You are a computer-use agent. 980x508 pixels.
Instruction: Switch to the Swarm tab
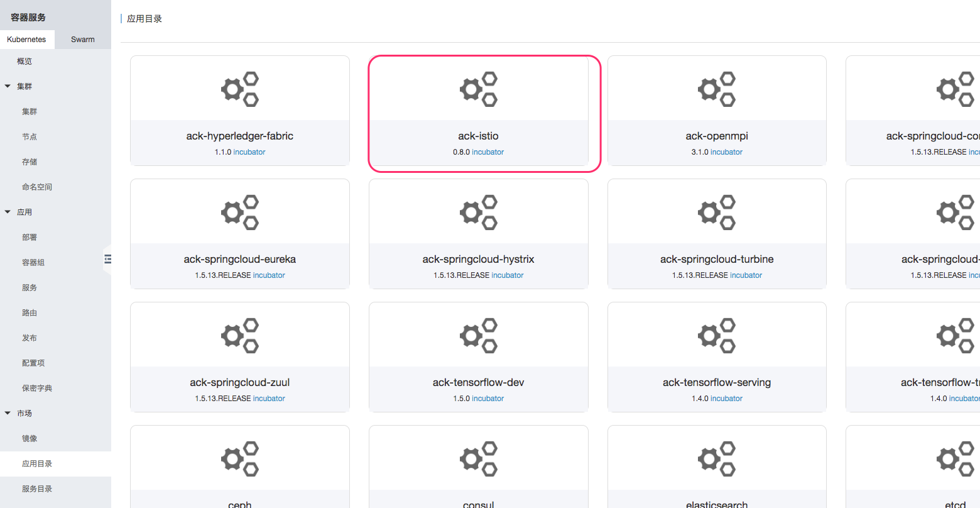coord(83,40)
